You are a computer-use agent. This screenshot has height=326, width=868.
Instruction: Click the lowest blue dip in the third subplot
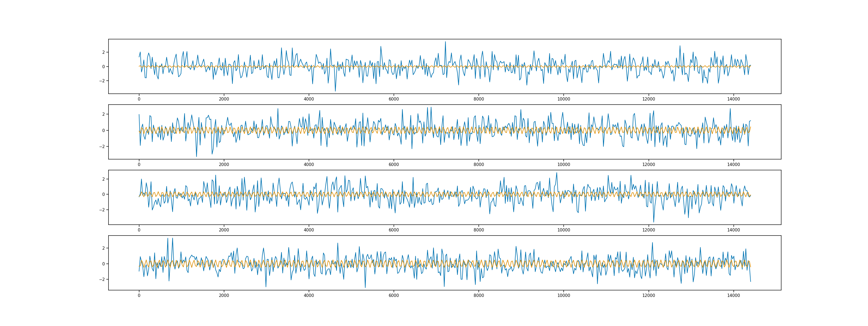pyautogui.click(x=654, y=222)
